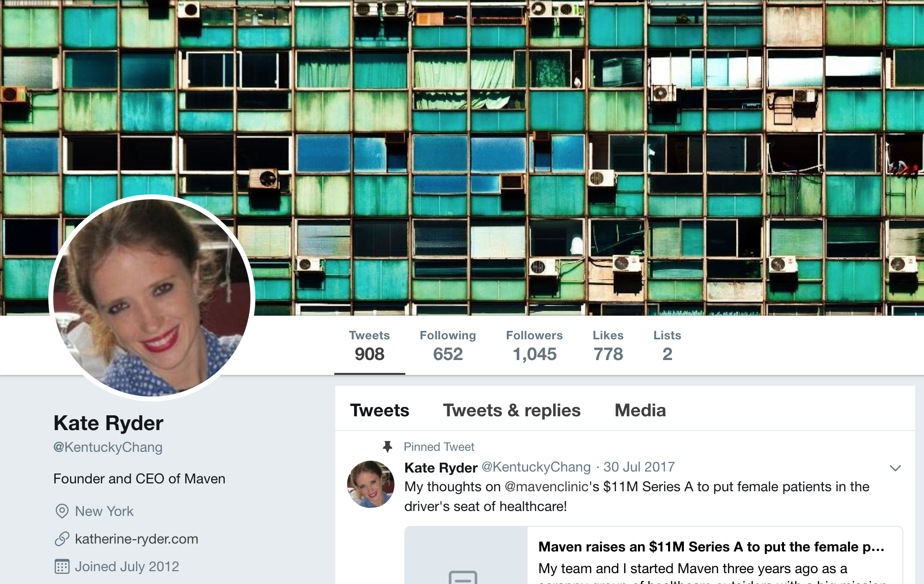Switch to the Media tab
924x584 pixels.
pos(640,410)
